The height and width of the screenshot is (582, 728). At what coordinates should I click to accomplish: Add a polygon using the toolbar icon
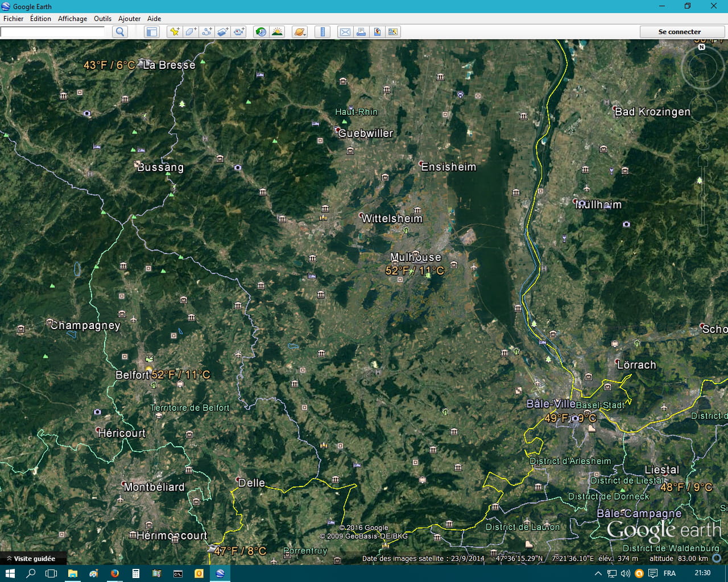191,32
